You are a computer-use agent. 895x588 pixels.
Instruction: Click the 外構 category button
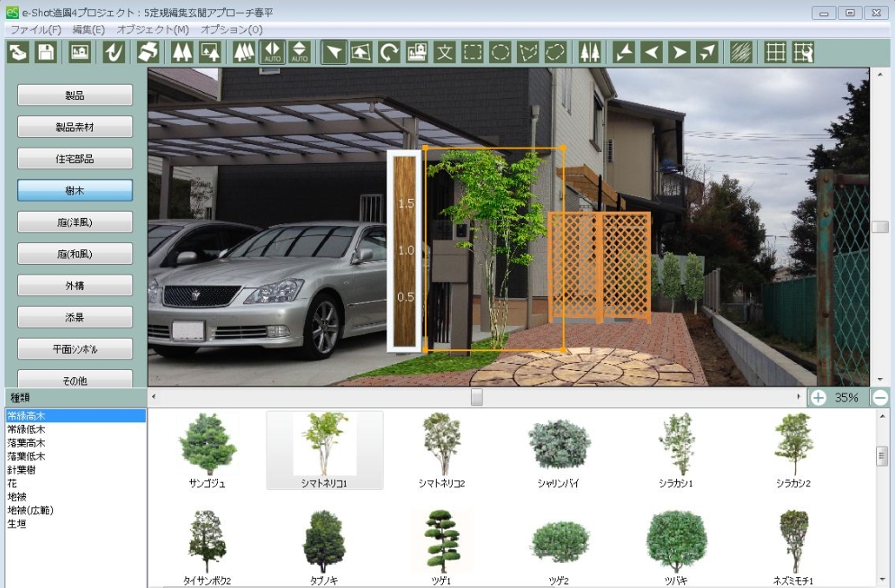[75, 285]
